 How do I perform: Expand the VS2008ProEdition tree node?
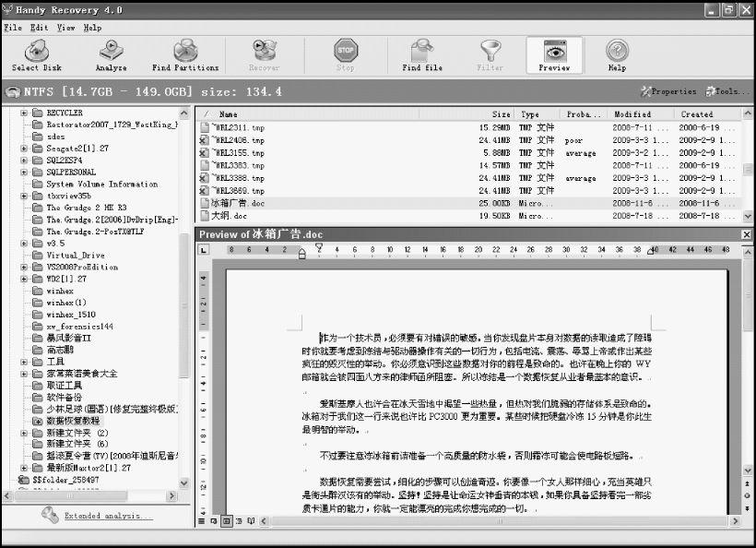click(x=24, y=267)
